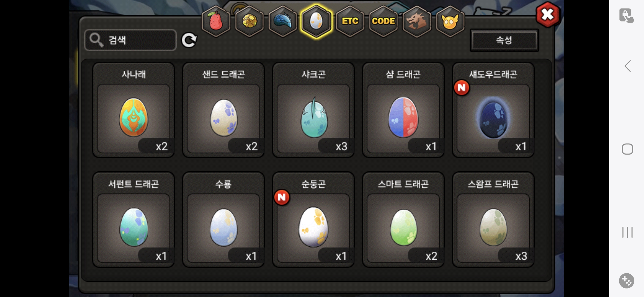Open the ETC items tab
The height and width of the screenshot is (297, 644).
tap(350, 21)
